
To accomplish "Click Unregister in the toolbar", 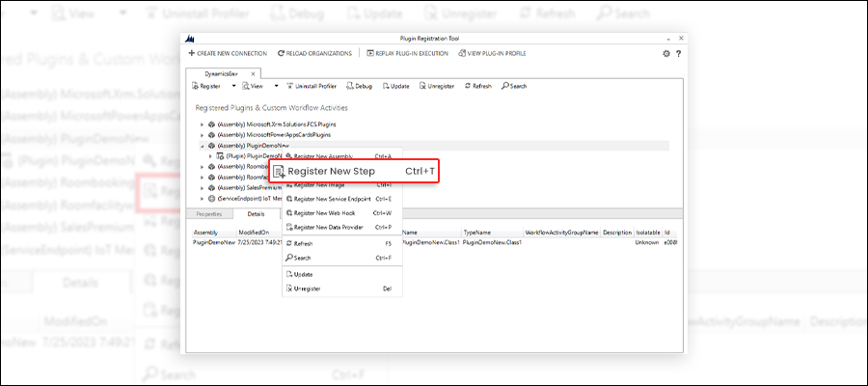I will pos(437,87).
